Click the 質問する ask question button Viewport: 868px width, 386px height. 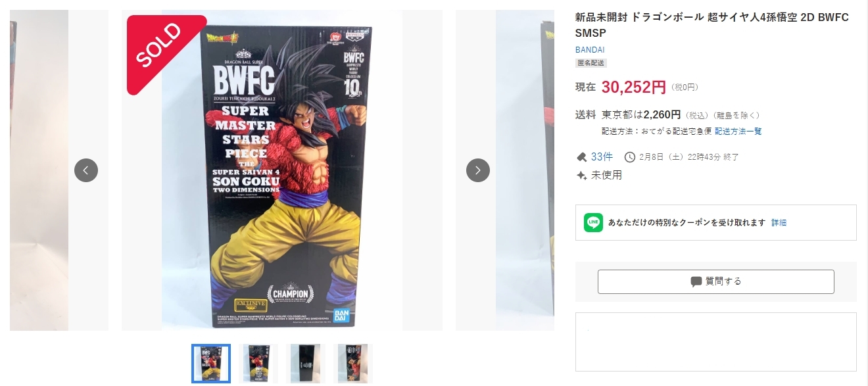(x=716, y=281)
